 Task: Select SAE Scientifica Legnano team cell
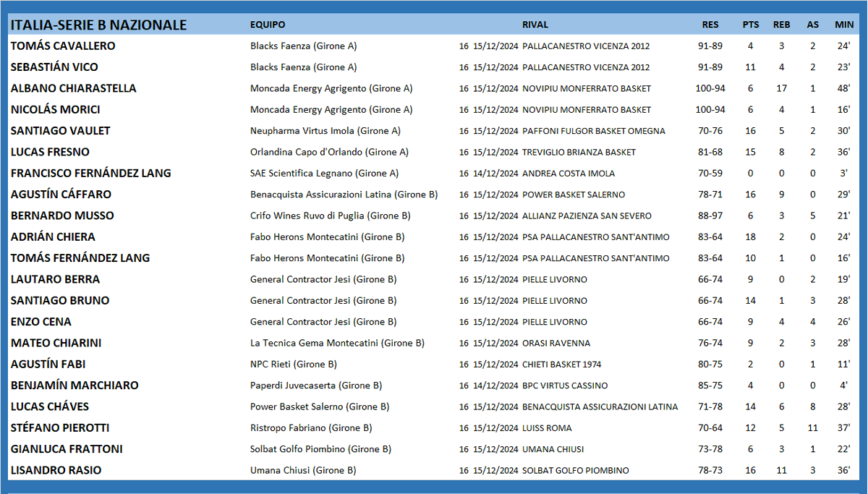coord(325,173)
